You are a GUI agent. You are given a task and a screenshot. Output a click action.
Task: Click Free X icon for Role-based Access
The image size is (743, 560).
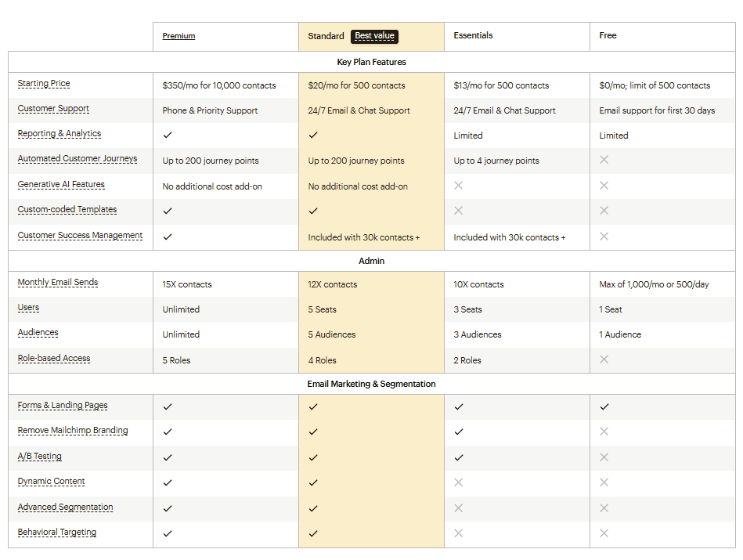[604, 359]
